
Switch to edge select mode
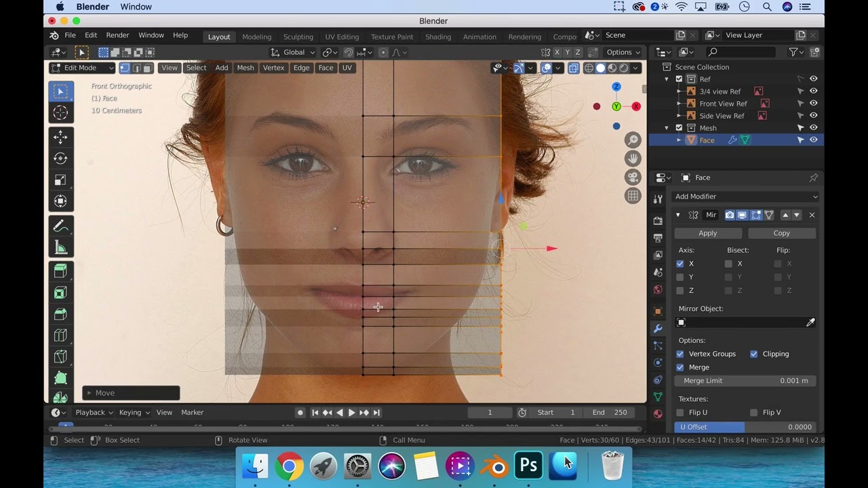tap(136, 68)
